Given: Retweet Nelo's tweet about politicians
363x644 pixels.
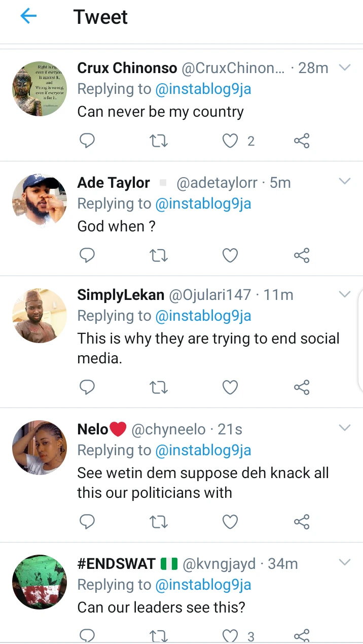Looking at the screenshot, I should (159, 522).
